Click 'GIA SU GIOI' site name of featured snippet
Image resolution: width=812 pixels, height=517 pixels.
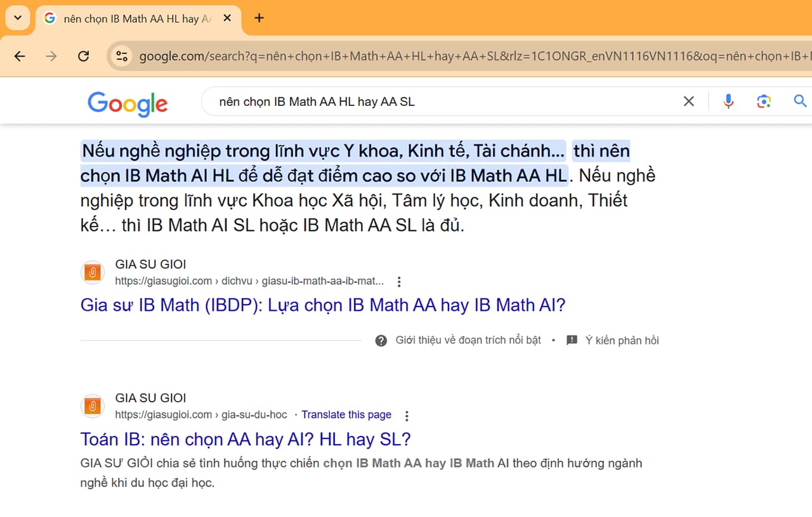click(150, 265)
